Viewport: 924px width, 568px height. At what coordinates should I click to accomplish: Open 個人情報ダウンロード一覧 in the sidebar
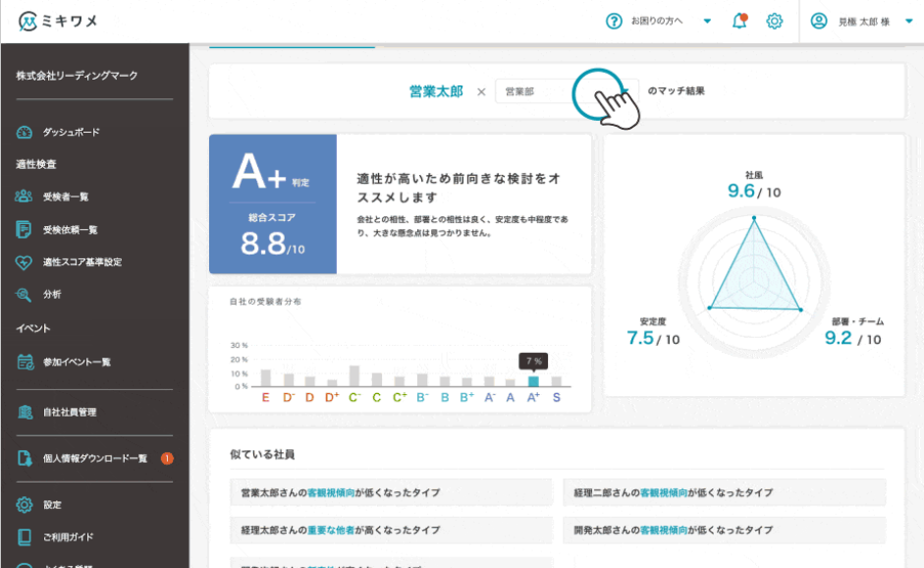(x=94, y=458)
